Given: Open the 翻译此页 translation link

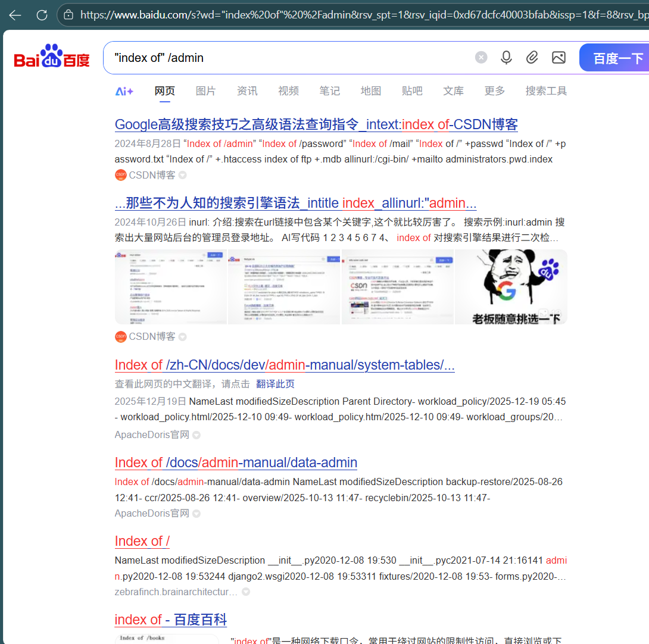Looking at the screenshot, I should [x=275, y=384].
